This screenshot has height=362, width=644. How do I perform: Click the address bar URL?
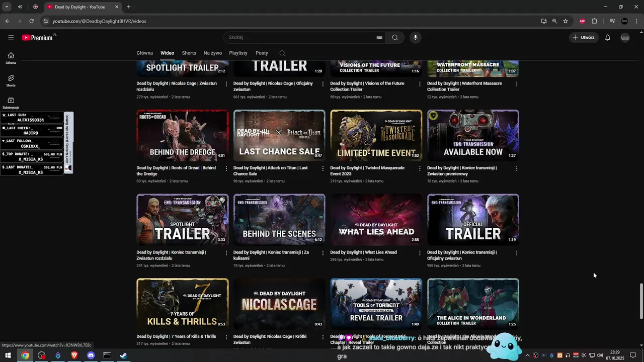(x=99, y=21)
